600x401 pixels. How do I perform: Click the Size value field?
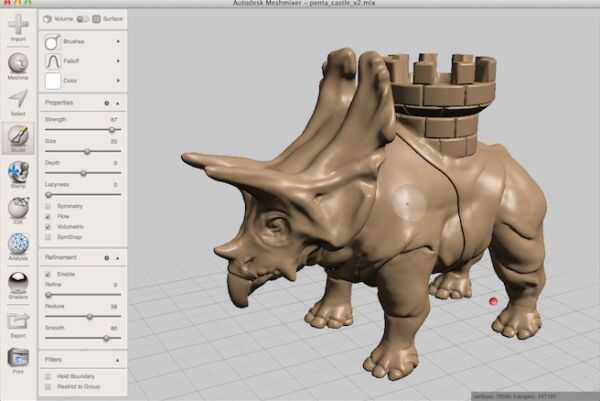pos(114,141)
